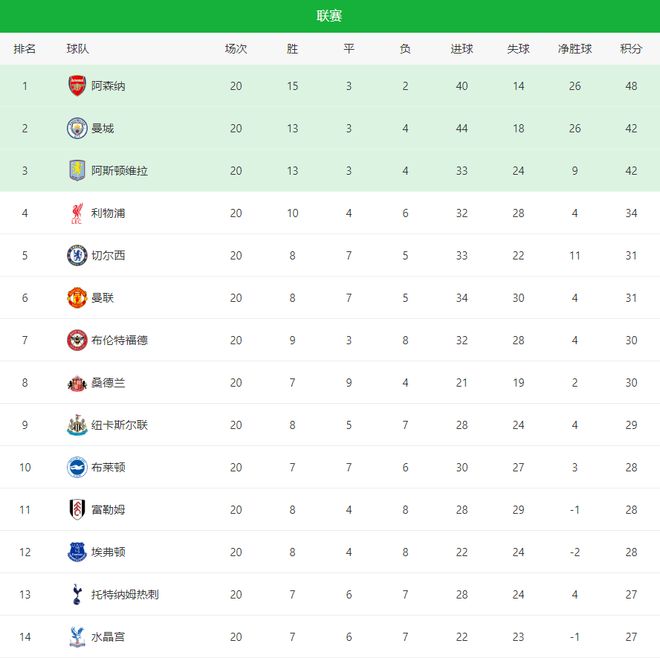Viewport: 660px width, 658px height.
Task: Click the 净胜球 column header
Action: (575, 49)
